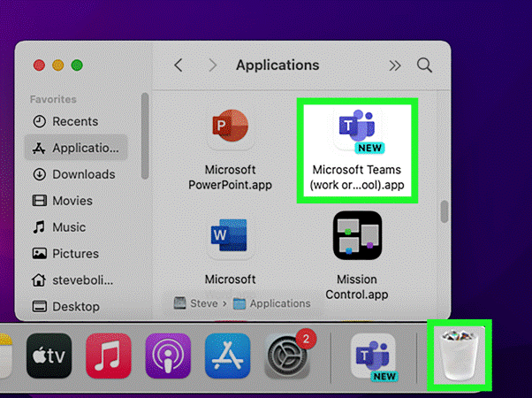Expand hidden toolbar items with double chevron
Screen dimensions: 532x398
click(395, 65)
